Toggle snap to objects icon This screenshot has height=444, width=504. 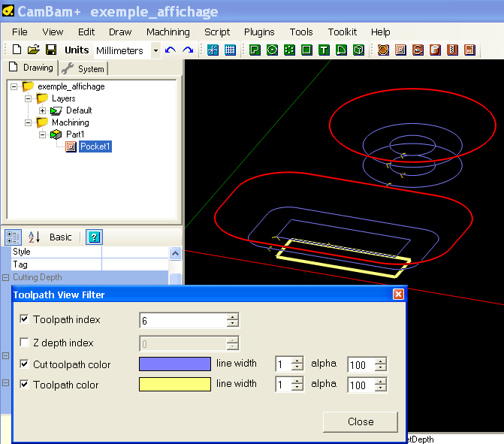[x=213, y=50]
